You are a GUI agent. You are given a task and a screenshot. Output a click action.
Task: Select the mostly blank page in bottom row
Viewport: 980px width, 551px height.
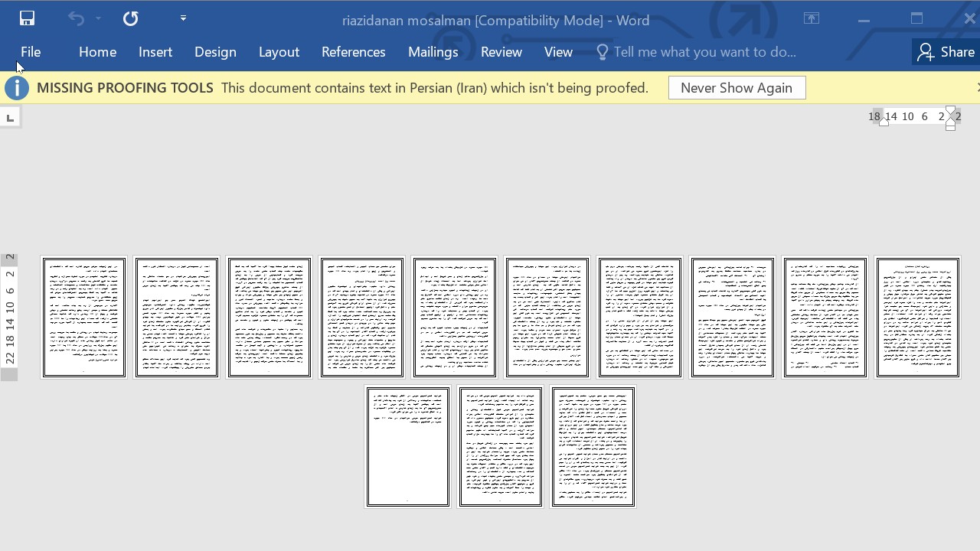408,447
